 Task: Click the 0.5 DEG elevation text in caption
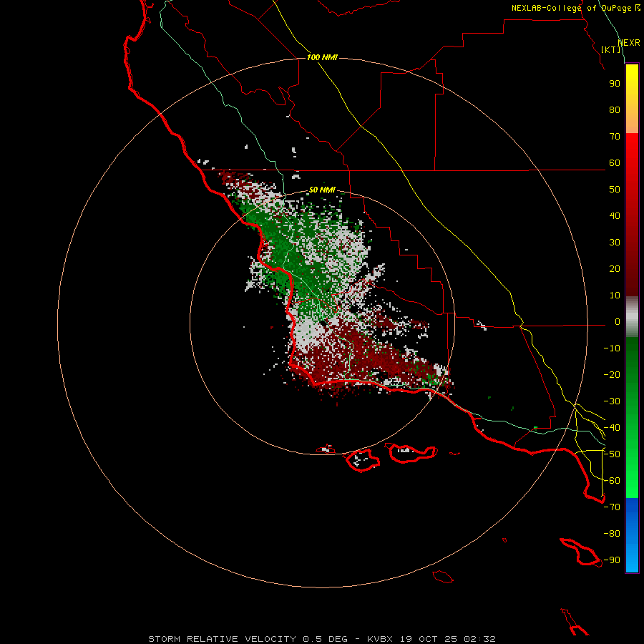click(326, 639)
